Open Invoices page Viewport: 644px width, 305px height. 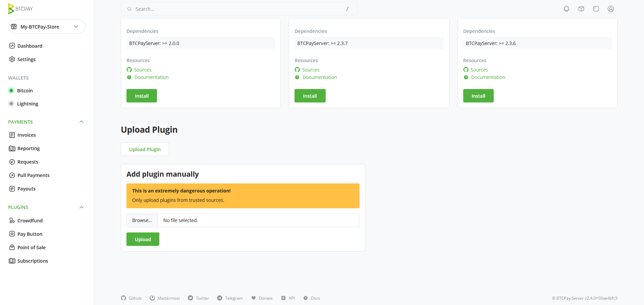26,135
